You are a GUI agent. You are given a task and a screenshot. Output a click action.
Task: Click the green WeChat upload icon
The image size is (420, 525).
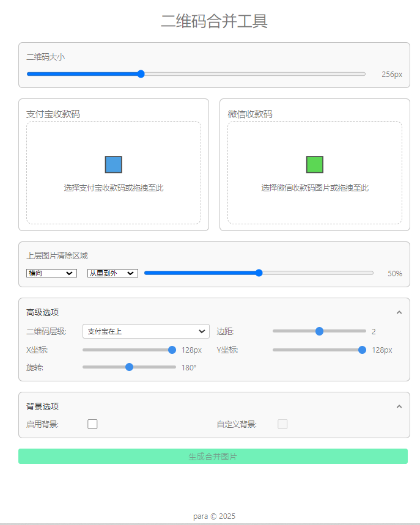pyautogui.click(x=315, y=164)
